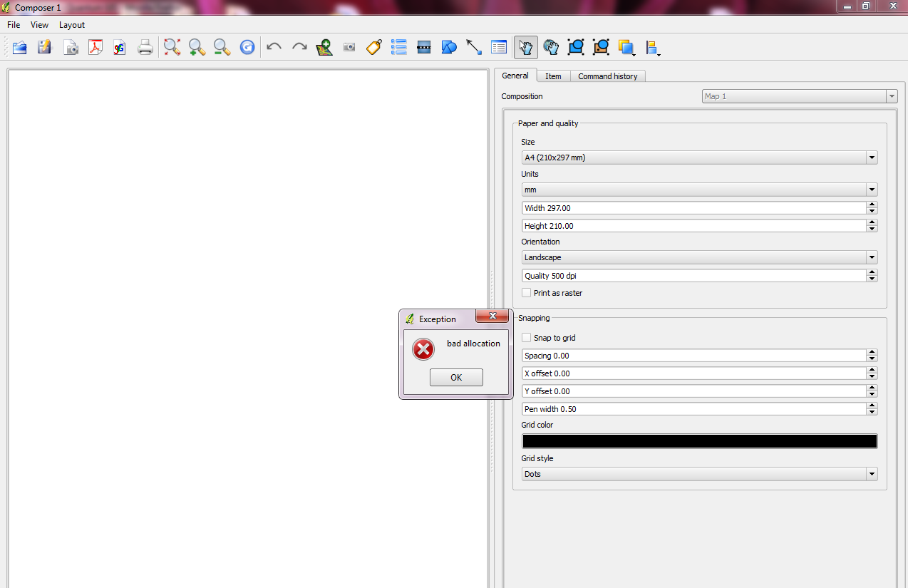The height and width of the screenshot is (588, 908).
Task: Select the Add label tool
Action: (374, 48)
